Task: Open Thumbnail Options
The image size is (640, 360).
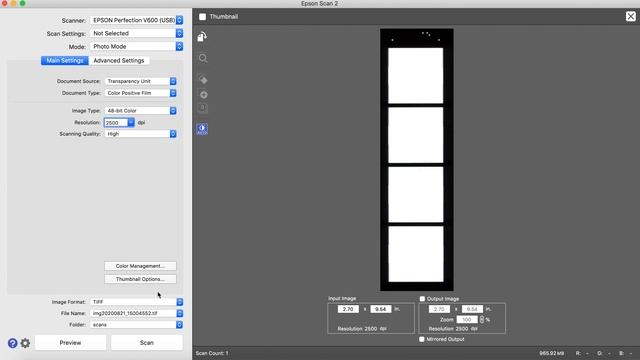Action: coord(140,279)
